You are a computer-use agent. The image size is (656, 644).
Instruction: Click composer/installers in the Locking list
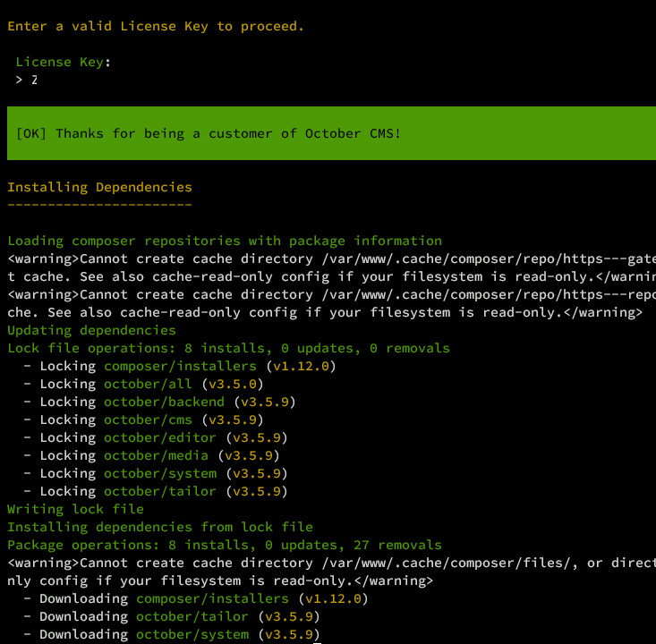pos(180,366)
